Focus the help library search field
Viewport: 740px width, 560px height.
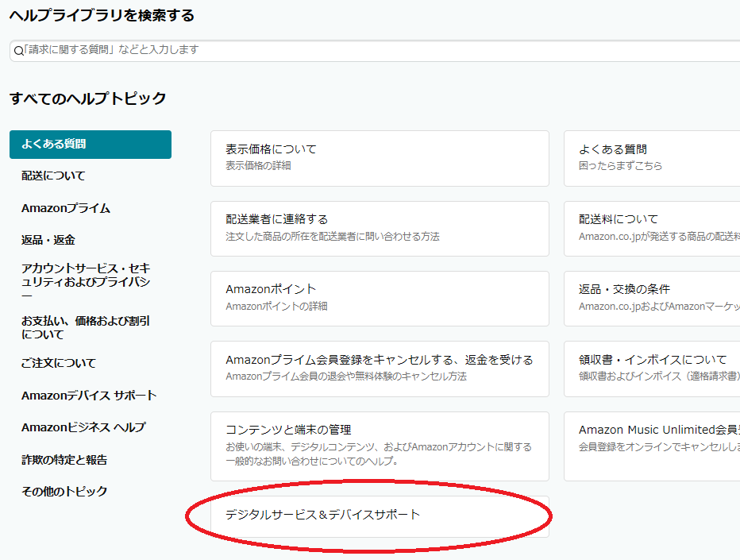click(x=375, y=51)
